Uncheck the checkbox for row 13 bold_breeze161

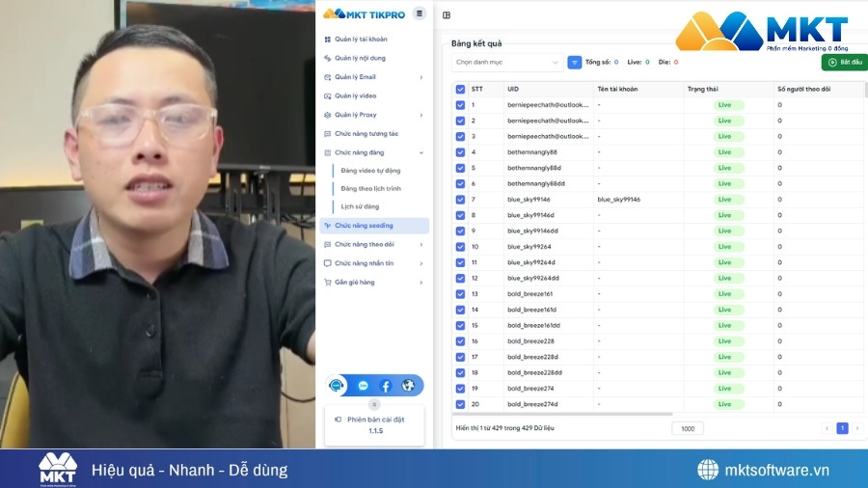pyautogui.click(x=460, y=294)
